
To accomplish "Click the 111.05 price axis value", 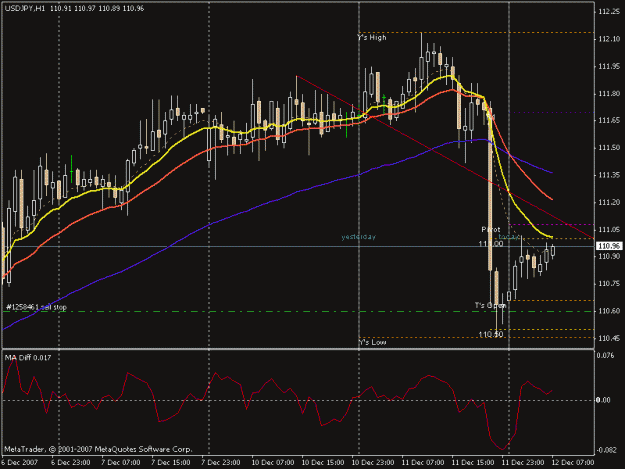I will (609, 230).
